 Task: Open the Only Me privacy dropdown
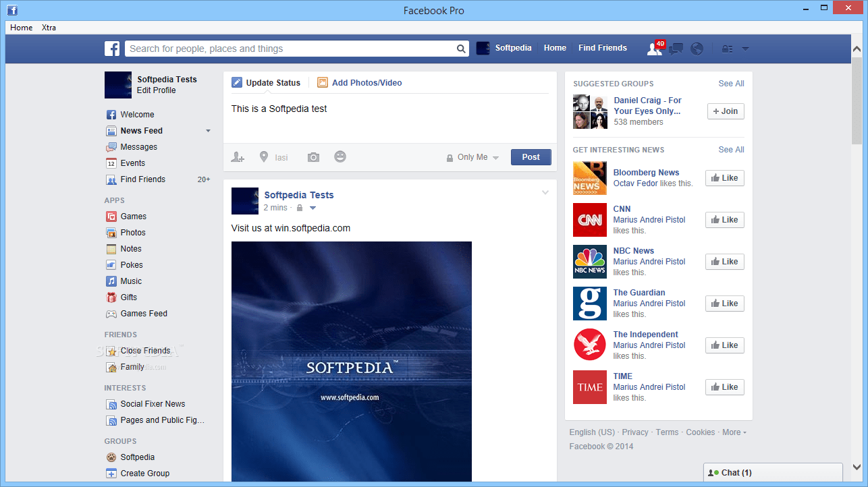click(472, 157)
